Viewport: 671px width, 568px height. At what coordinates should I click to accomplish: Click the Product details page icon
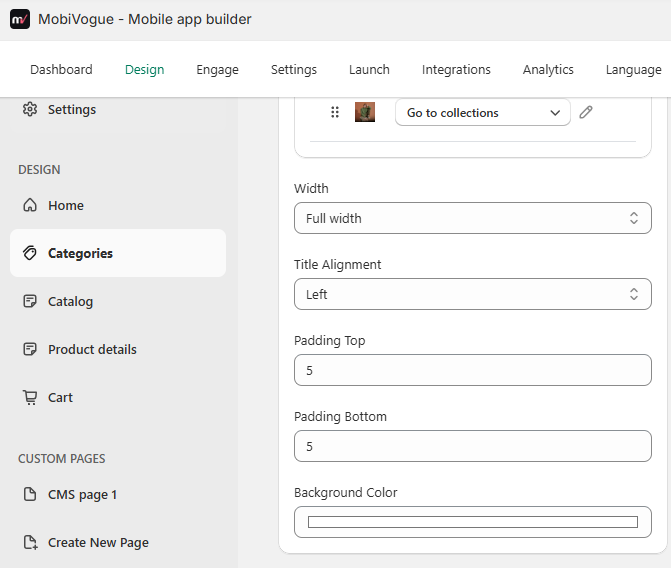[30, 349]
